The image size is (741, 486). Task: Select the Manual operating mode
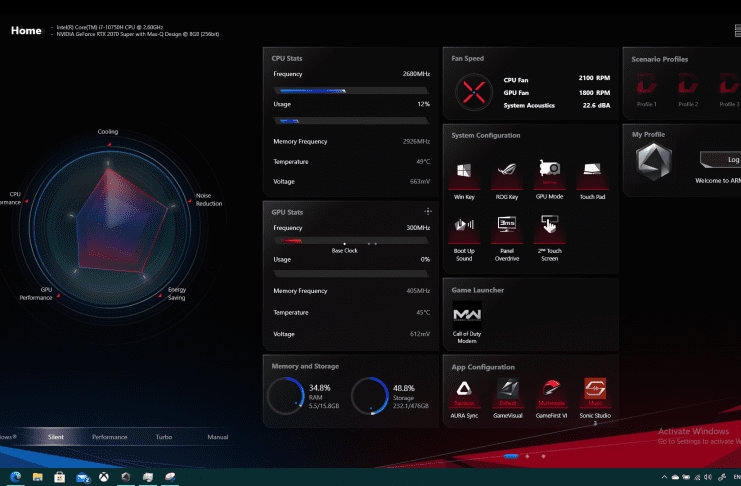(218, 437)
